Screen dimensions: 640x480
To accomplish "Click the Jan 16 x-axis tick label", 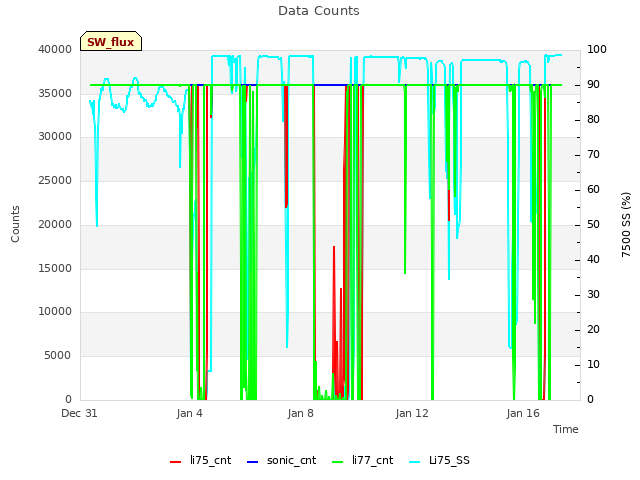I will 523,413.
